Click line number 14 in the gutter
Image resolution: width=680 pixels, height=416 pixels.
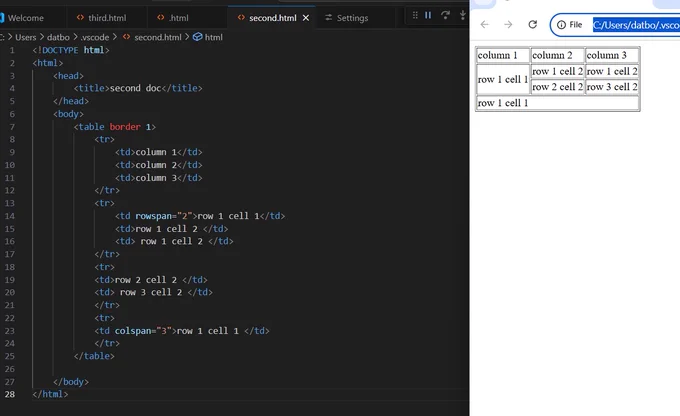pos(10,216)
